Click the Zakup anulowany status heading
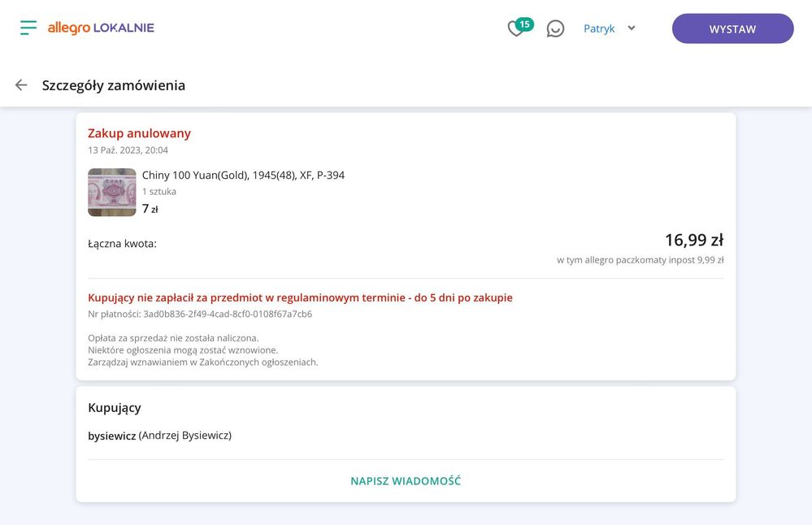The height and width of the screenshot is (525, 812). 139,133
